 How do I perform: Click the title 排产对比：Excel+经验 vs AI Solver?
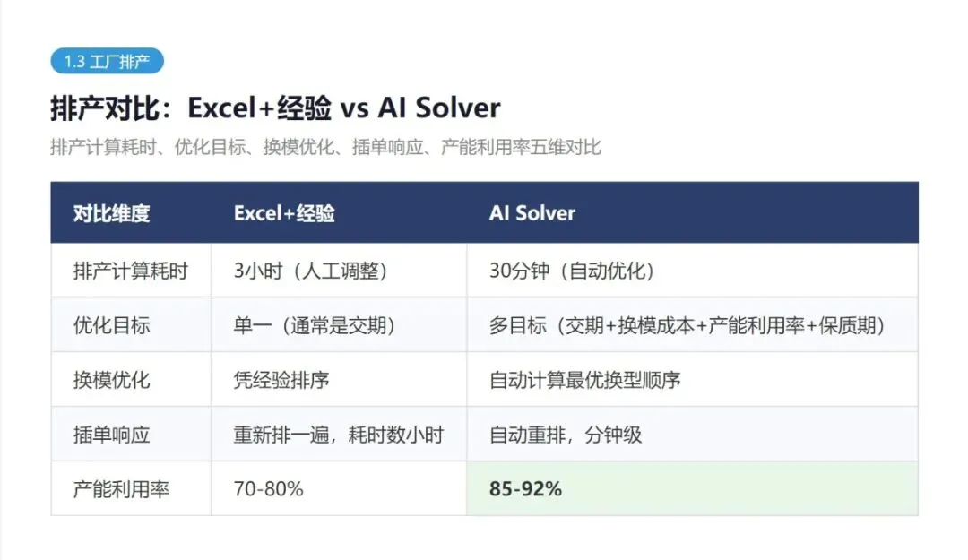click(x=275, y=108)
